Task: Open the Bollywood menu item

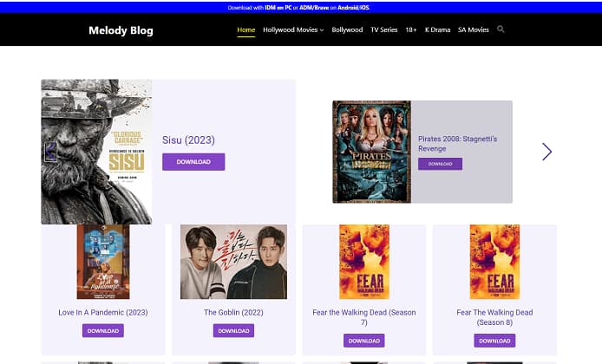Action: 347,30
